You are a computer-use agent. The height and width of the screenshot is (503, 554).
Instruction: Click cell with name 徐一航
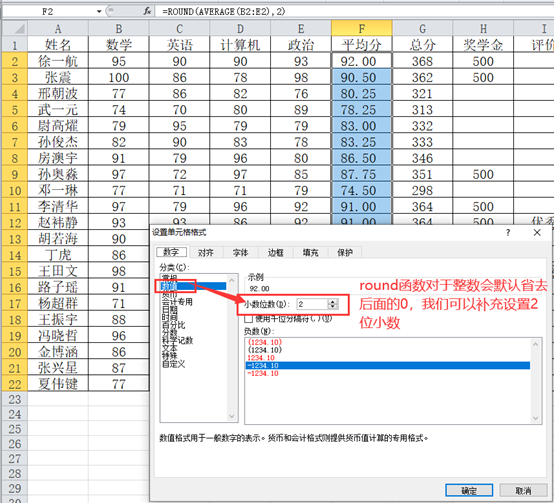pyautogui.click(x=58, y=61)
